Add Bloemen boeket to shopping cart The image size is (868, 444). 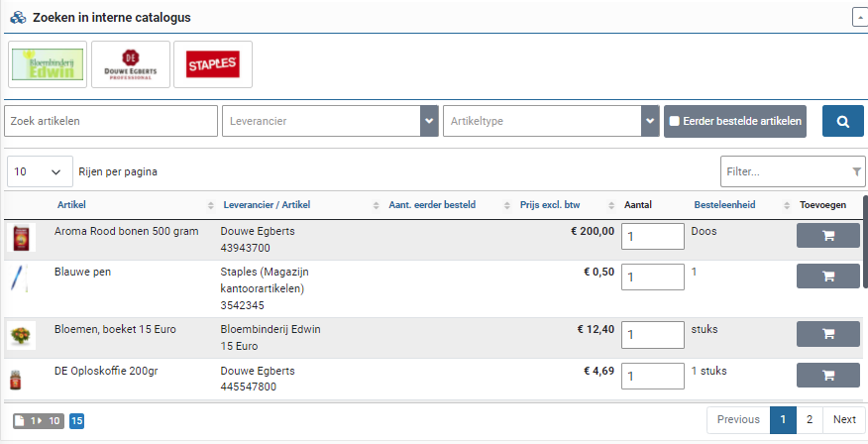(x=827, y=334)
